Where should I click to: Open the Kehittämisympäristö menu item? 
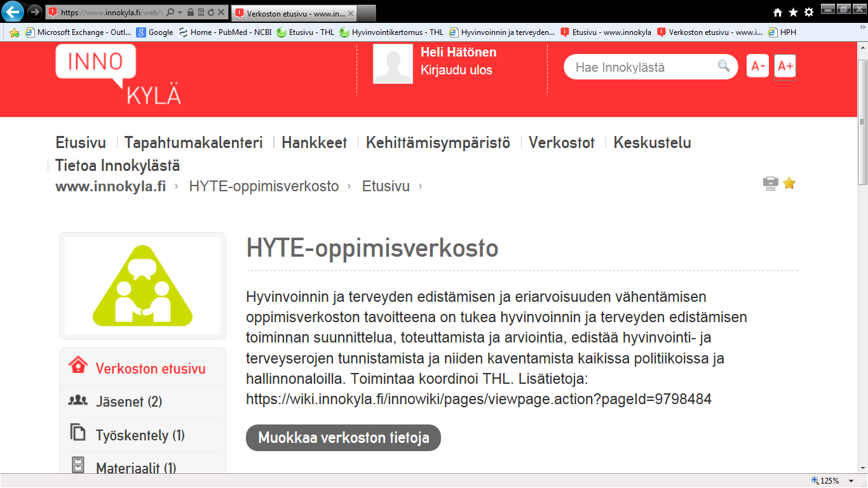coord(438,142)
